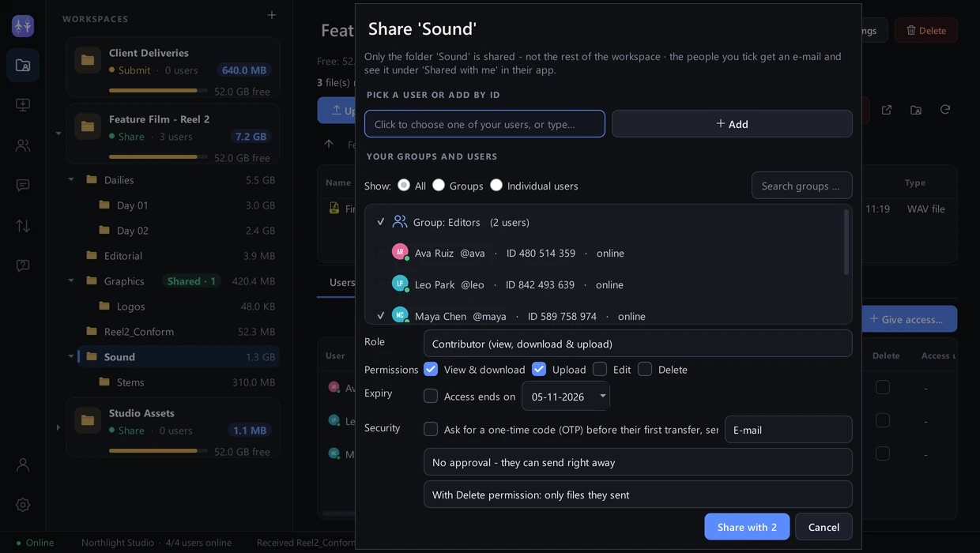The image size is (980, 553).
Task: Open the Role dropdown showing Contributor
Action: click(638, 344)
